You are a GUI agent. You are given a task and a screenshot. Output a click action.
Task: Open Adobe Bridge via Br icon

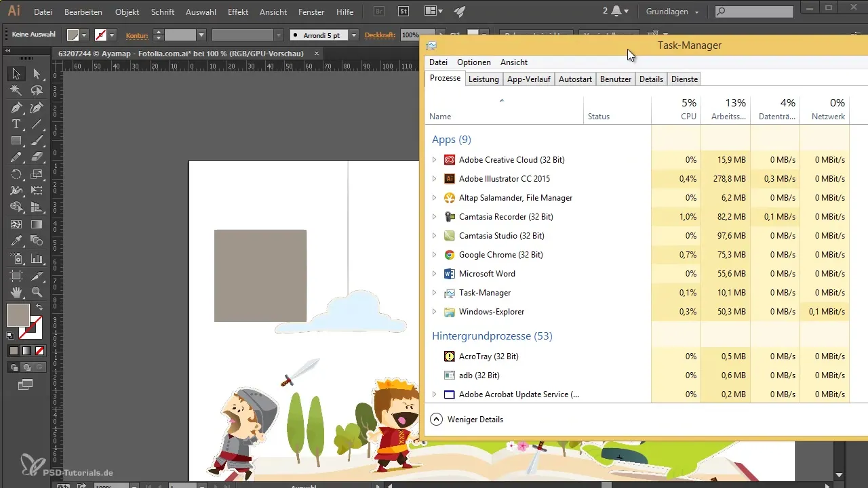(380, 12)
